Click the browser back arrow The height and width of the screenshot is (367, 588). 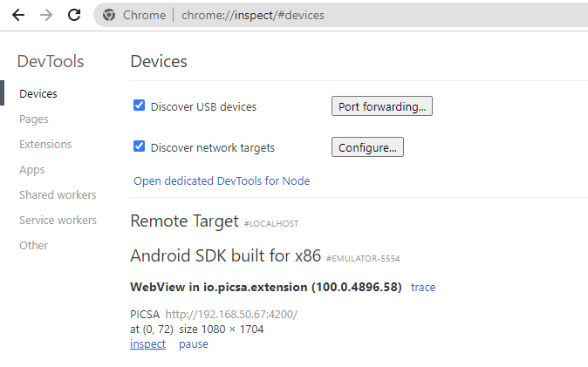pyautogui.click(x=17, y=15)
